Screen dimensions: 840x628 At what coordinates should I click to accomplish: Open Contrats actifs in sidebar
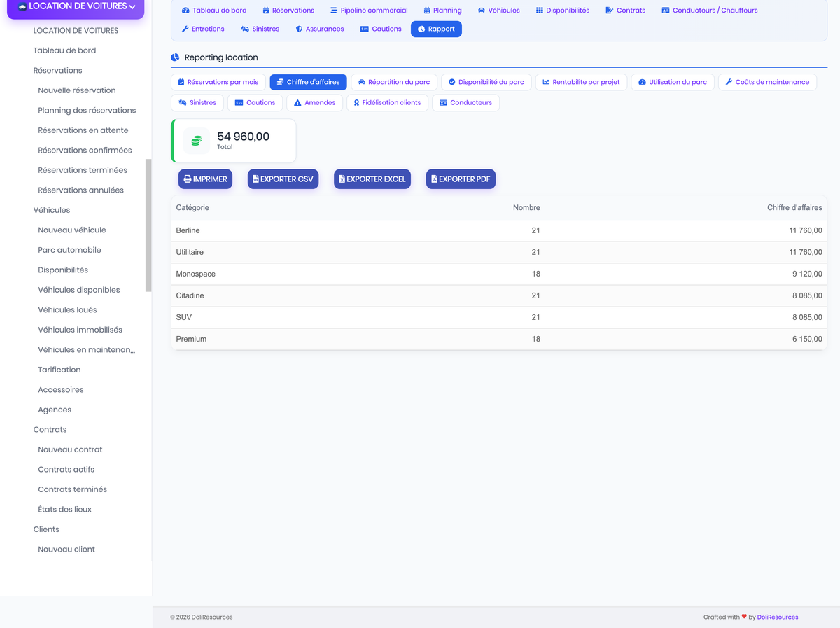(66, 470)
